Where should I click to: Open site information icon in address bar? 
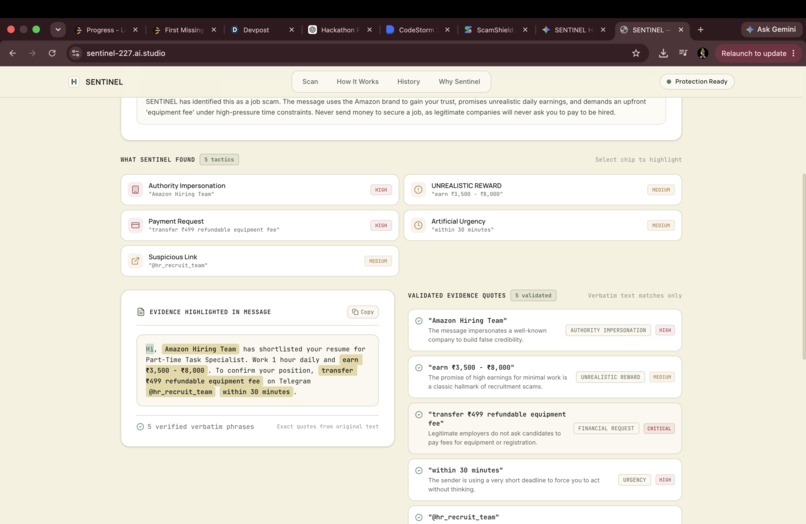[76, 53]
